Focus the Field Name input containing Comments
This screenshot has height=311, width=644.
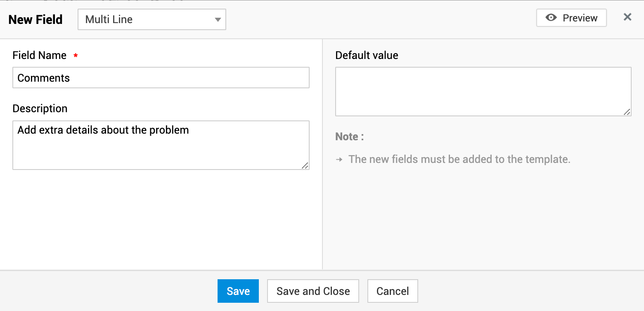click(x=161, y=78)
